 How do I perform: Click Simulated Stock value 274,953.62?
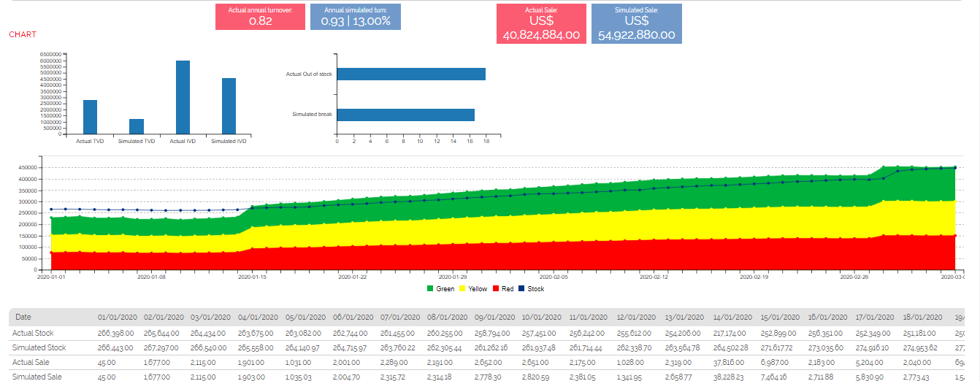point(923,347)
